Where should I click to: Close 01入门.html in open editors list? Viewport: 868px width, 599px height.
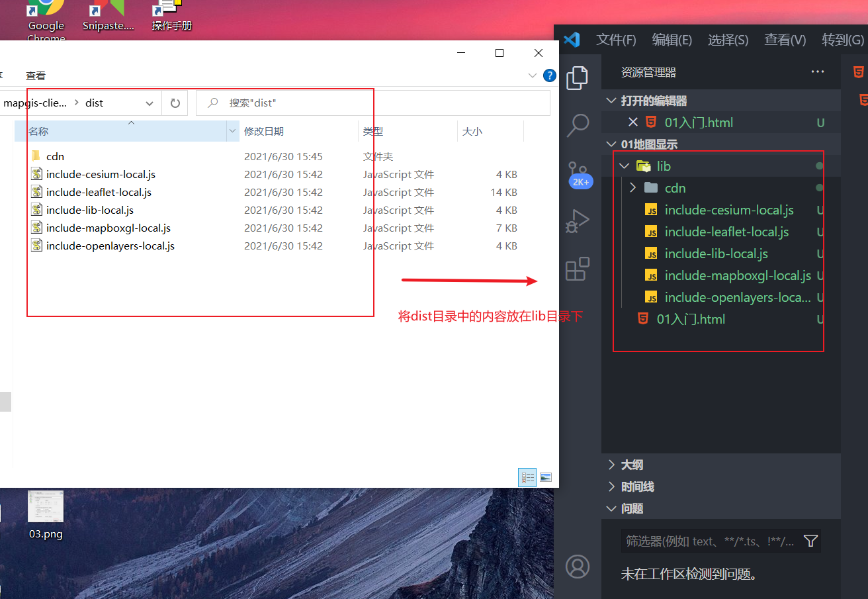point(632,122)
